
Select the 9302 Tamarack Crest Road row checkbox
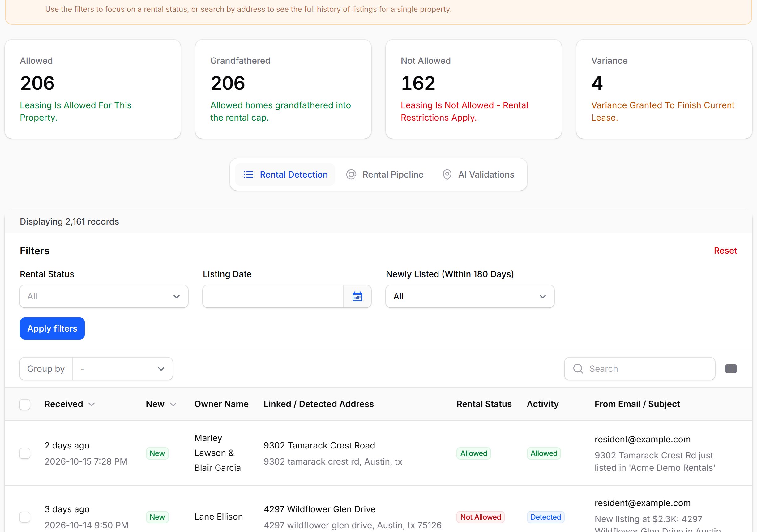[25, 453]
